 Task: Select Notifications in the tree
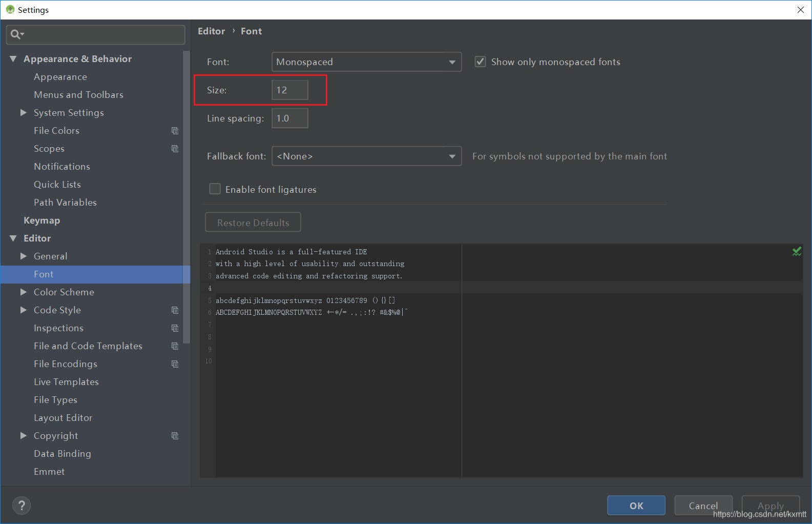tap(62, 167)
